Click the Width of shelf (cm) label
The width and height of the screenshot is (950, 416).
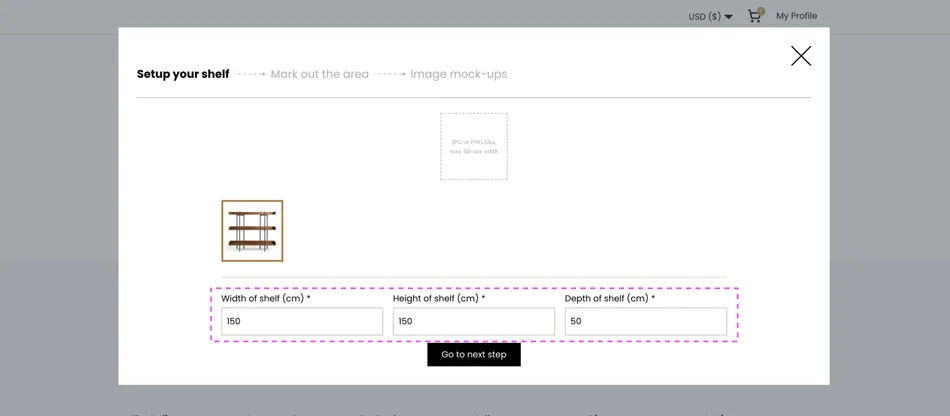266,298
